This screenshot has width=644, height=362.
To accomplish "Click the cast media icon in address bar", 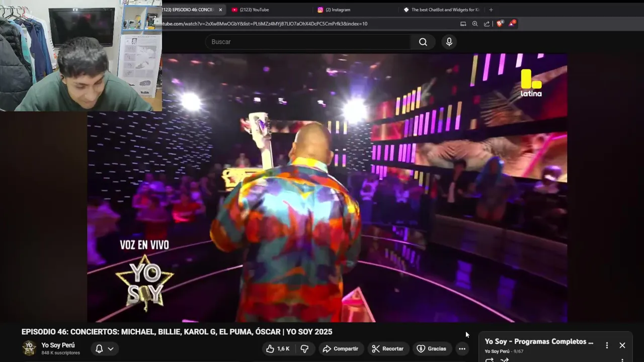I will coord(463,24).
